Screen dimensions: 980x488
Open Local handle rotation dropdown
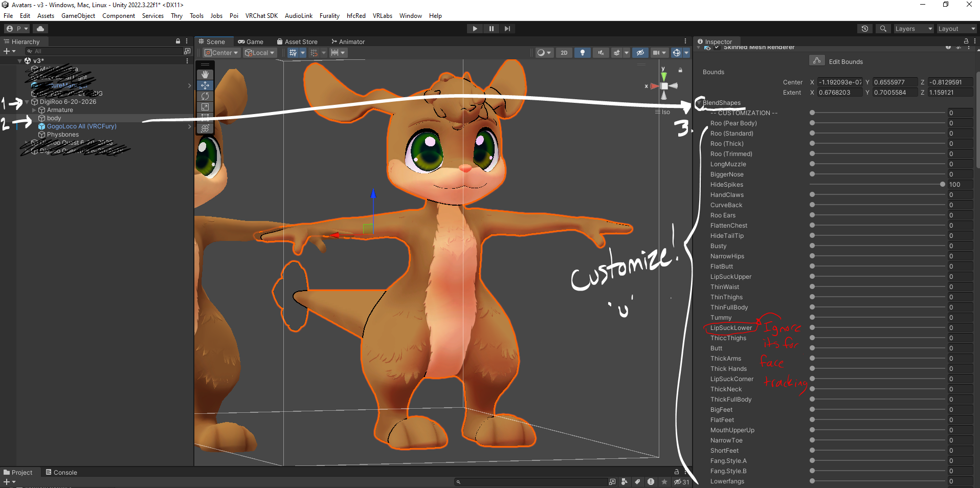(x=259, y=53)
